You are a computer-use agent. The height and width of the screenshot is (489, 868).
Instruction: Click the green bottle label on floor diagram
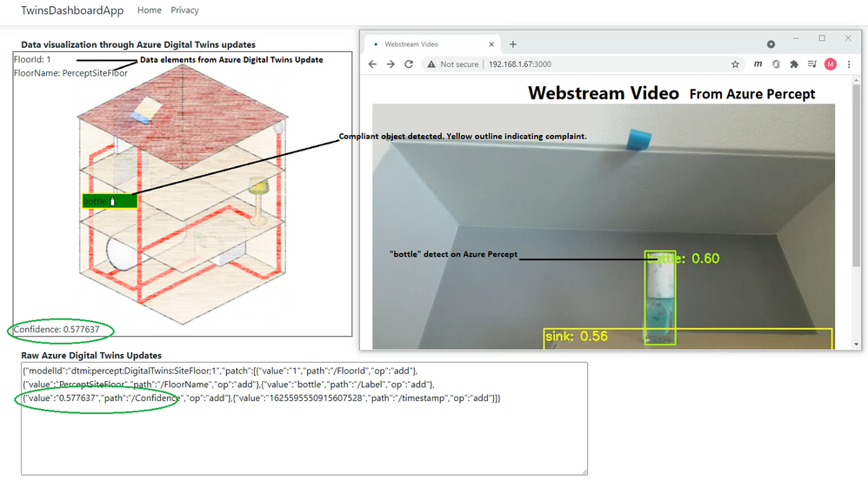(x=110, y=201)
